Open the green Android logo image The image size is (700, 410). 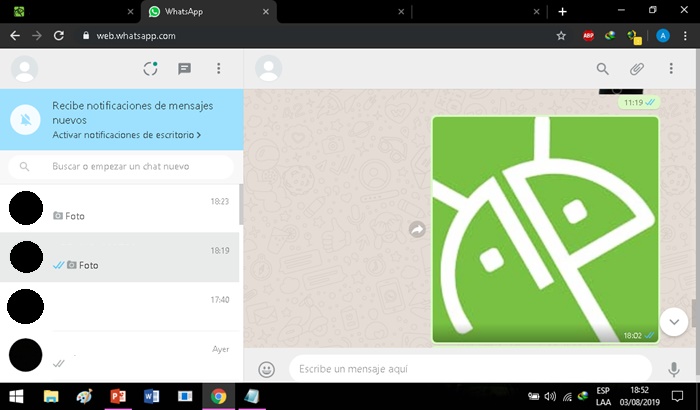[546, 230]
